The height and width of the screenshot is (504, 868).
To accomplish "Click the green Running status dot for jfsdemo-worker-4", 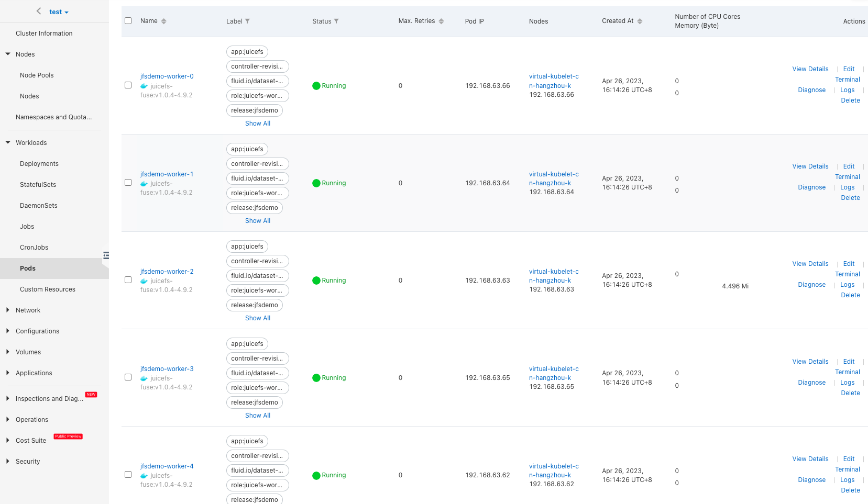I will 316,476.
